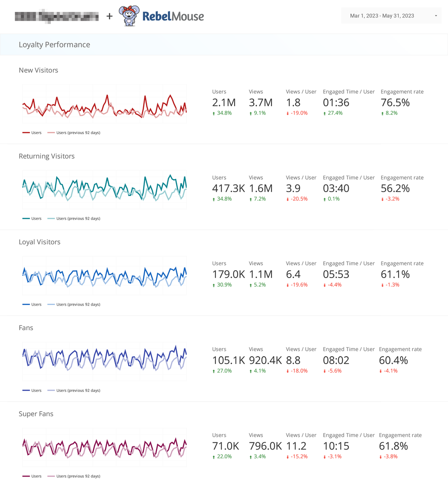448x493 pixels.
Task: Expand the Super Fans section header
Action: pyautogui.click(x=36, y=413)
